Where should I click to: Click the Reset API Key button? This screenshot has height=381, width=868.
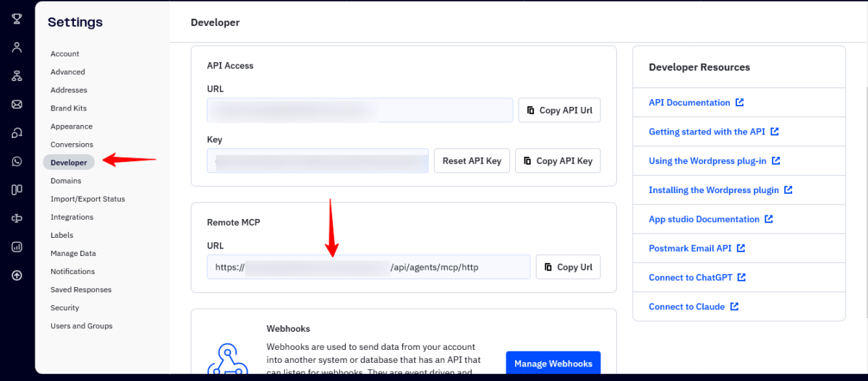[x=472, y=160]
